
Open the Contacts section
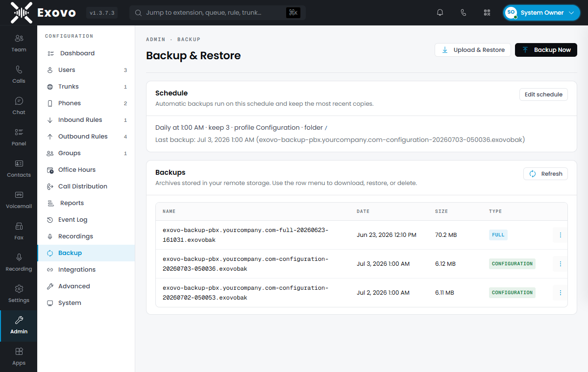pyautogui.click(x=19, y=168)
